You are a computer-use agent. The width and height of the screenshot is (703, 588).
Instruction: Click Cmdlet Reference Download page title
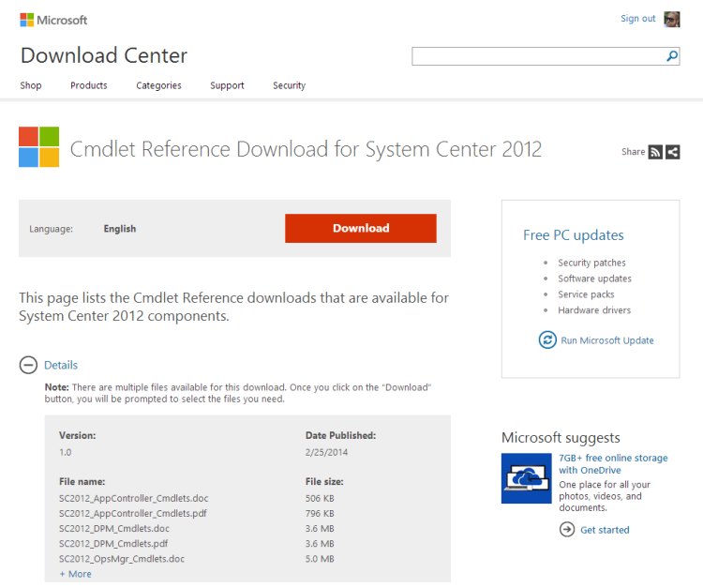coord(306,149)
